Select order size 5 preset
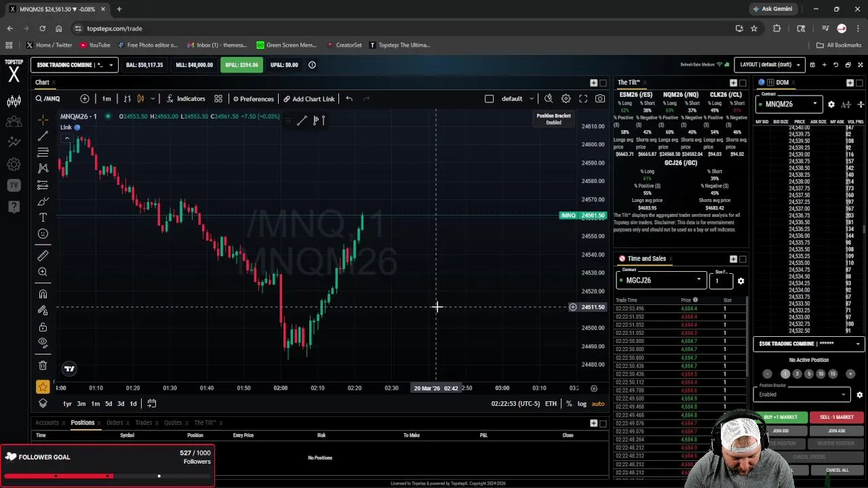Screen dimensions: 868x488 808,374
